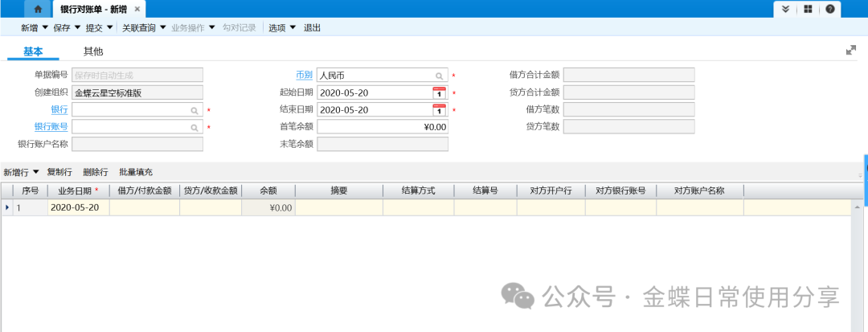
Task: Expand the 保存 dropdown menu
Action: (77, 27)
